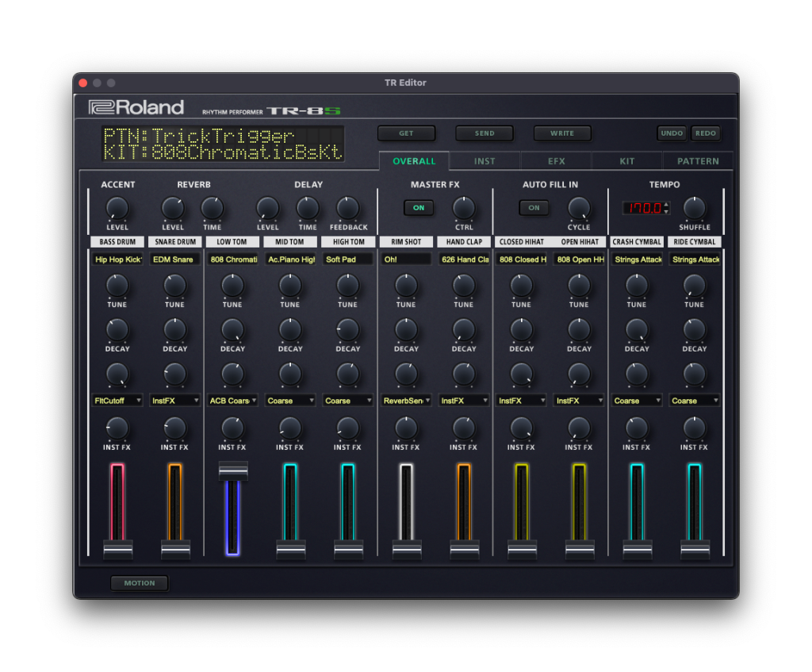Click the Master FX CTRL knob

point(464,209)
